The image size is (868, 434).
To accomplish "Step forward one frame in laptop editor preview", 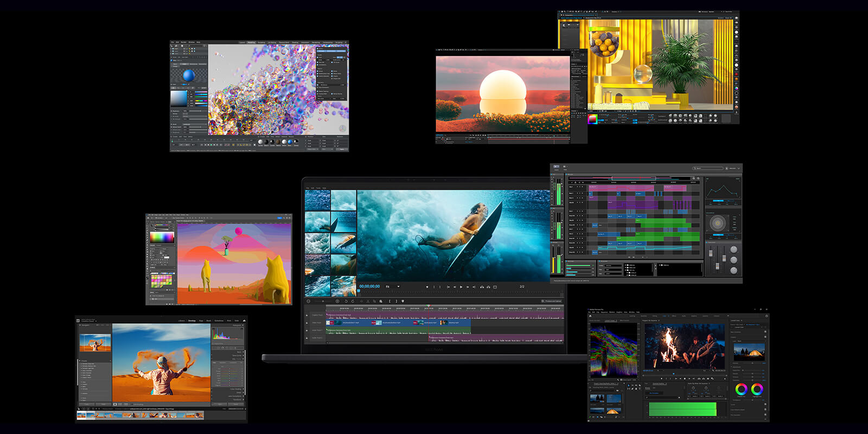I will click(468, 286).
